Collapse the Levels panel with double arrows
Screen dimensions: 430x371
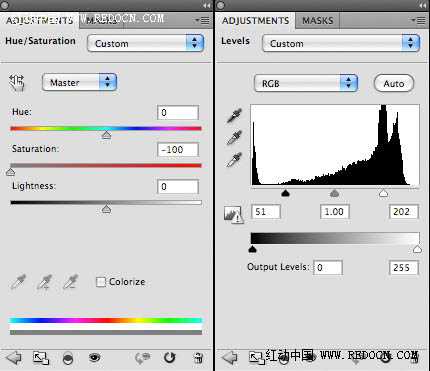click(423, 5)
